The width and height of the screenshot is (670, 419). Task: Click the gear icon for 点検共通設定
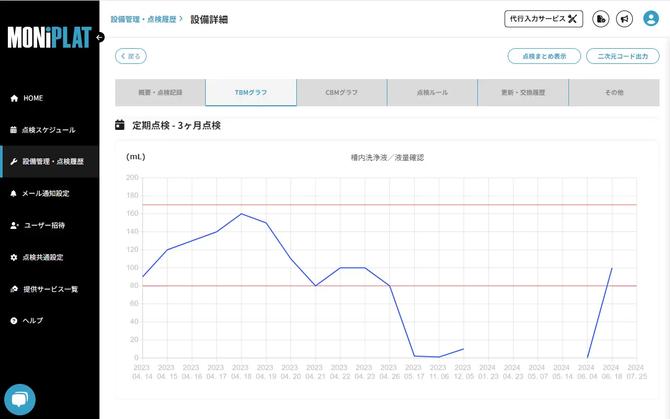coord(14,257)
